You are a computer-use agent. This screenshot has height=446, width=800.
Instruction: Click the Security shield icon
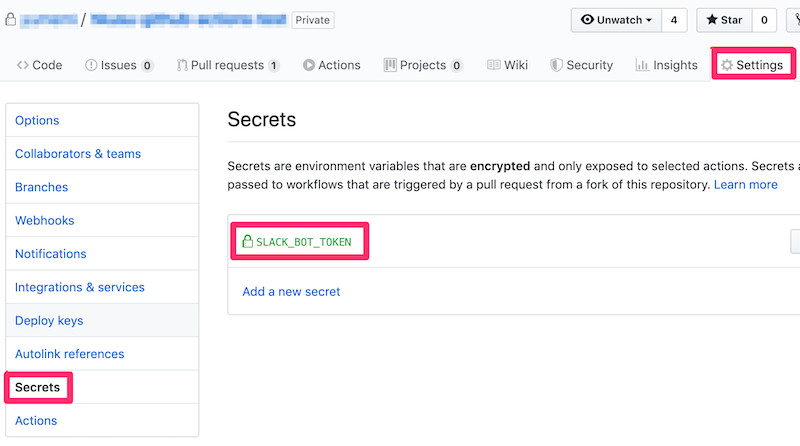[x=557, y=65]
